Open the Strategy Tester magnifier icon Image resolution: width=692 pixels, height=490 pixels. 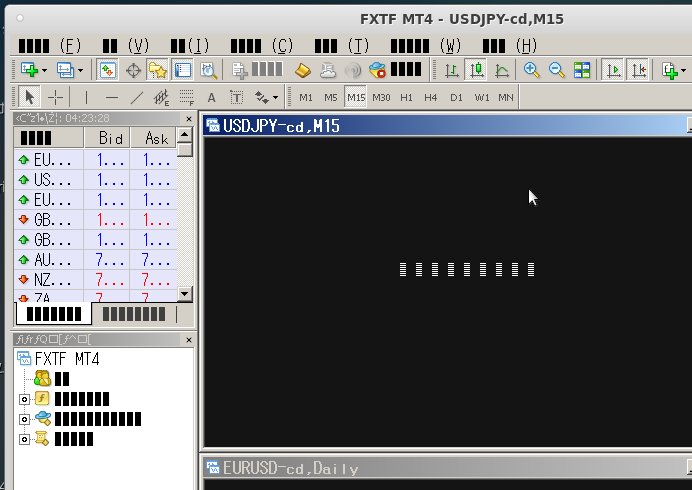(x=208, y=71)
